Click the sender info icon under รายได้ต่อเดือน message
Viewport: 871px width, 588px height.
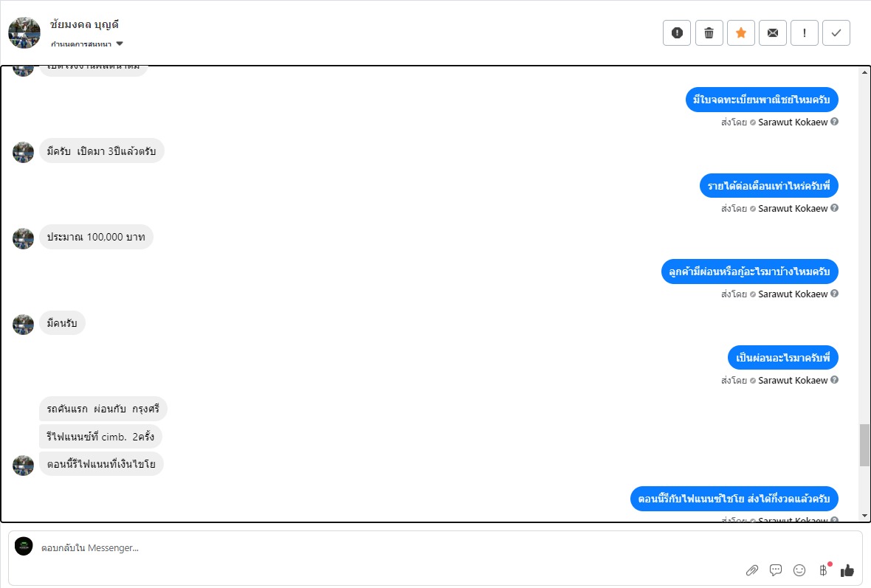(835, 208)
